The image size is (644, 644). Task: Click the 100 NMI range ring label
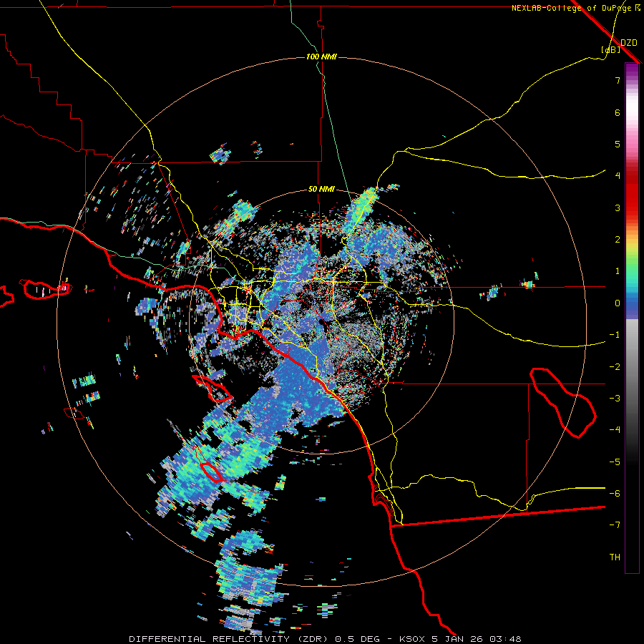coord(321,57)
